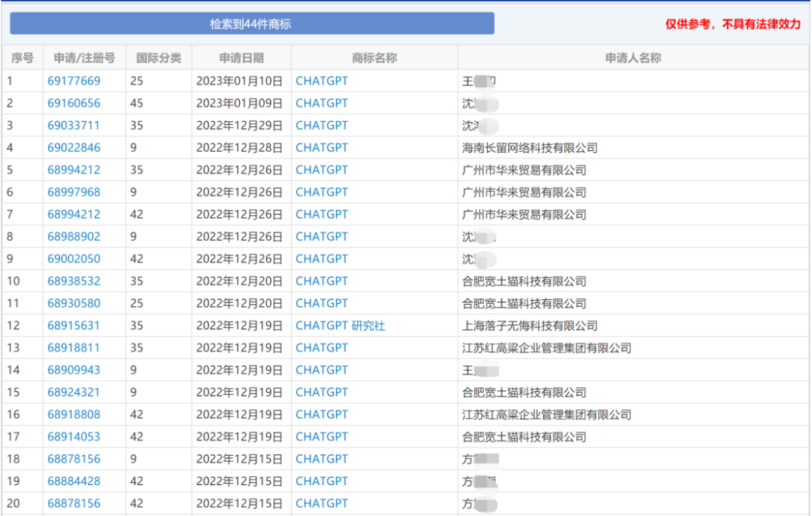Viewport: 812px width, 516px height.
Task: Open CHATGPT trademark link in row 6
Action: click(322, 193)
